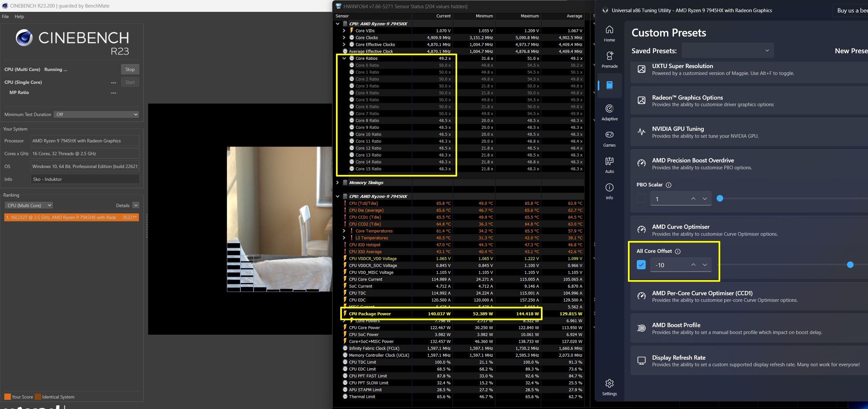The image size is (868, 409).
Task: Expand the Core Temperatures row
Action: click(x=344, y=231)
